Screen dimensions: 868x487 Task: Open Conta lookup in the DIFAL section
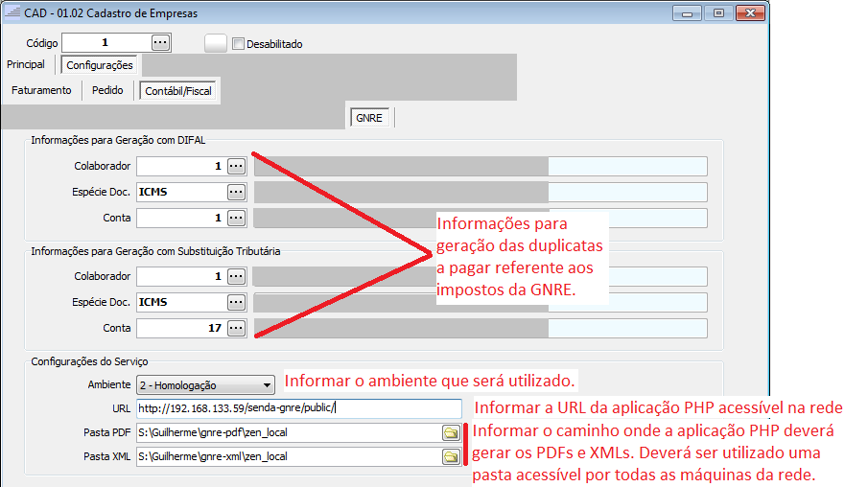click(236, 218)
